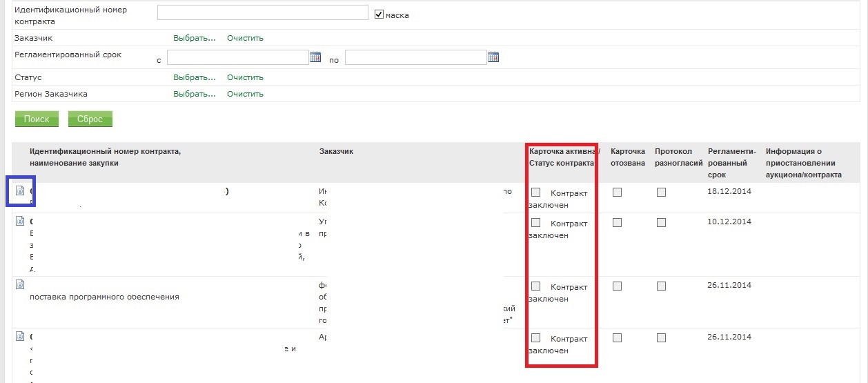This screenshot has width=868, height=383.
Task: Clear the Заказчик filter with Очистить
Action: click(x=245, y=38)
